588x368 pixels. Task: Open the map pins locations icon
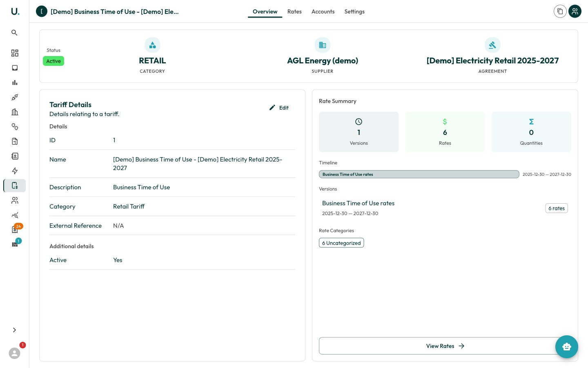pos(15,127)
